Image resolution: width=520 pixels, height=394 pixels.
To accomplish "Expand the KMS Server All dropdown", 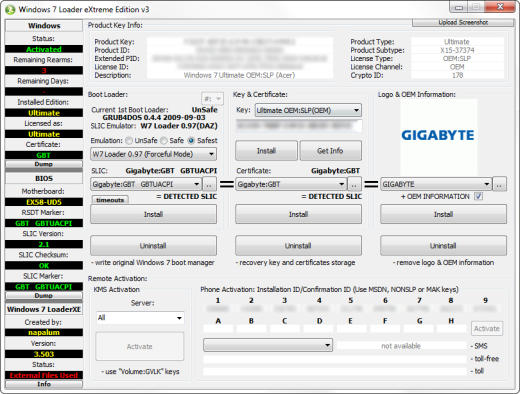I will pyautogui.click(x=140, y=318).
